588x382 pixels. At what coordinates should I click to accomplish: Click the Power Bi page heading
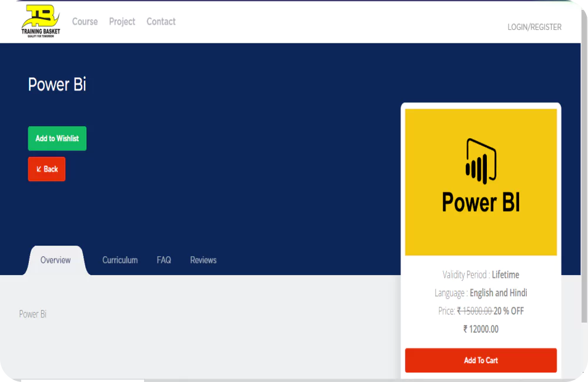coord(57,85)
